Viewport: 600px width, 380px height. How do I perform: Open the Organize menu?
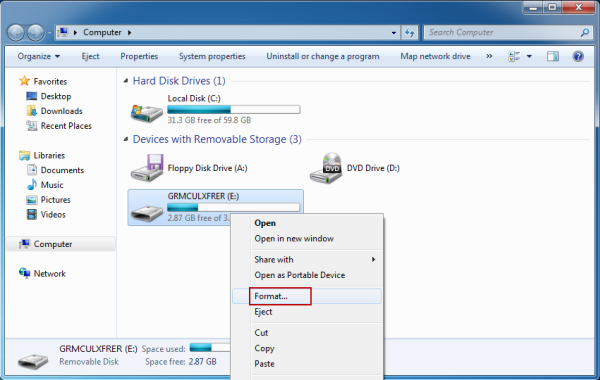click(x=39, y=56)
